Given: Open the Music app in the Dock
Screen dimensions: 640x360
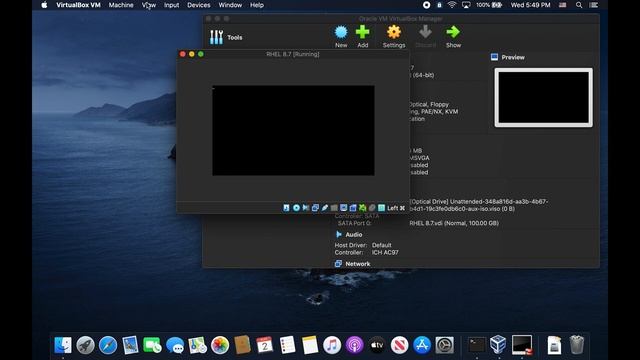Looking at the screenshot, I should pyautogui.click(x=332, y=345).
